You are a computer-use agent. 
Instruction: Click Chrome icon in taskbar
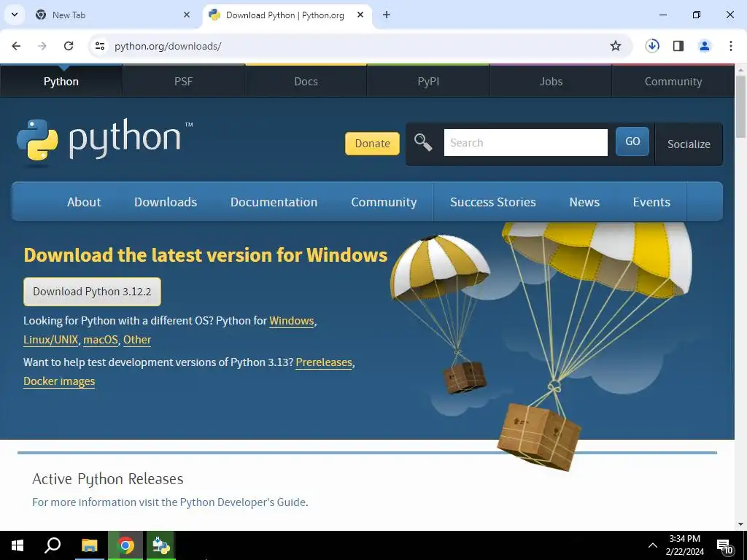125,545
